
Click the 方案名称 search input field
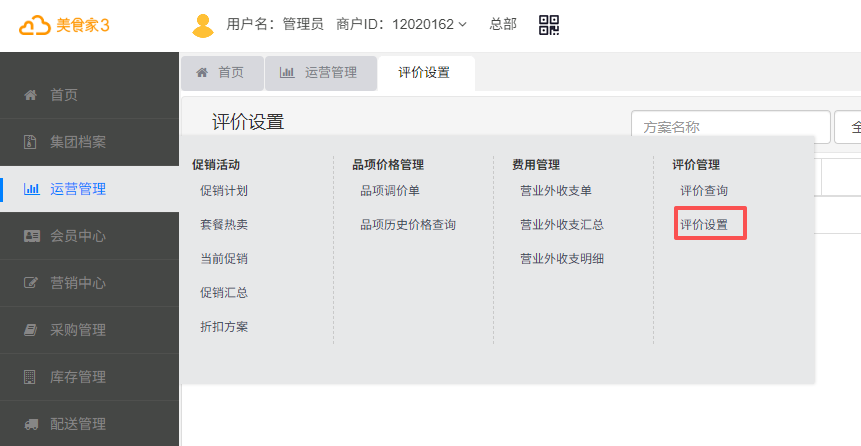click(730, 127)
